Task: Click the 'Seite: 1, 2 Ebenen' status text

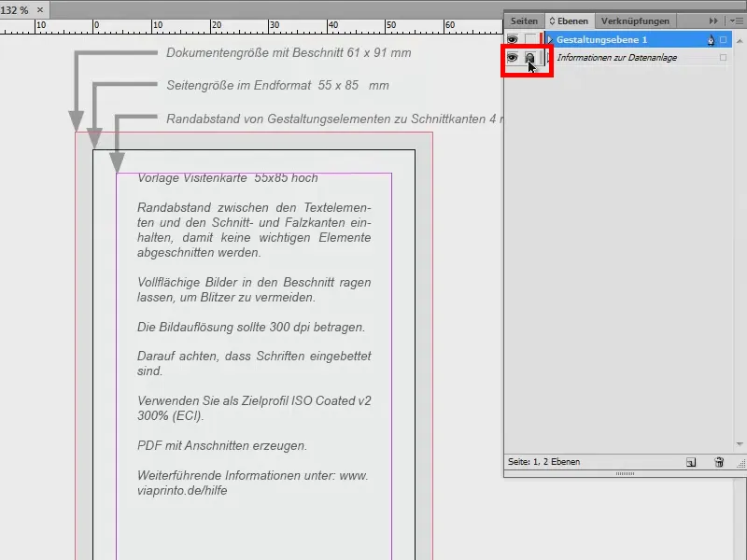Action: 543,462
